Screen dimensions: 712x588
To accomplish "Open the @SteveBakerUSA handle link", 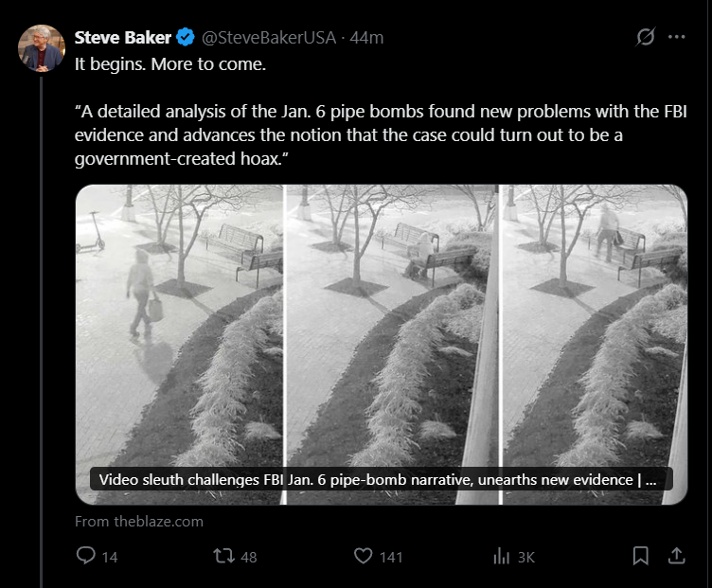I will pyautogui.click(x=271, y=38).
